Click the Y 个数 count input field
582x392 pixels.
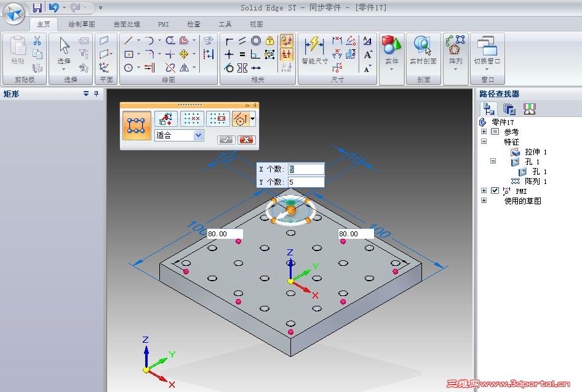click(306, 182)
